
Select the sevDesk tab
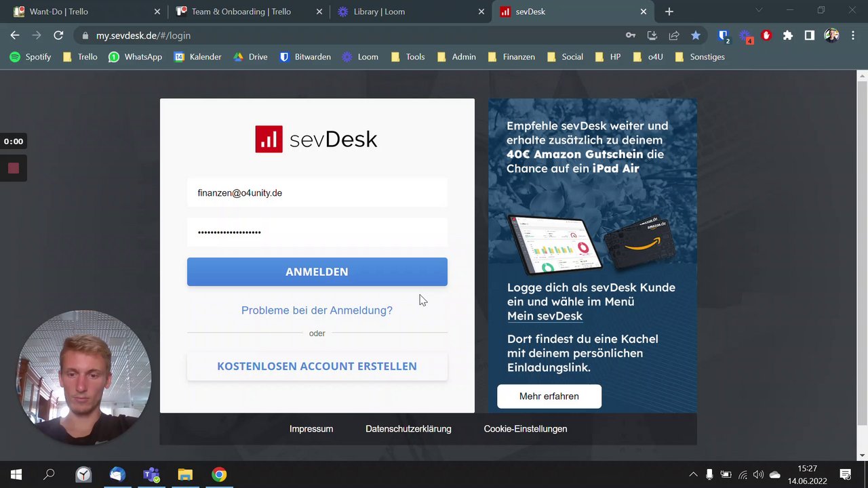(574, 12)
